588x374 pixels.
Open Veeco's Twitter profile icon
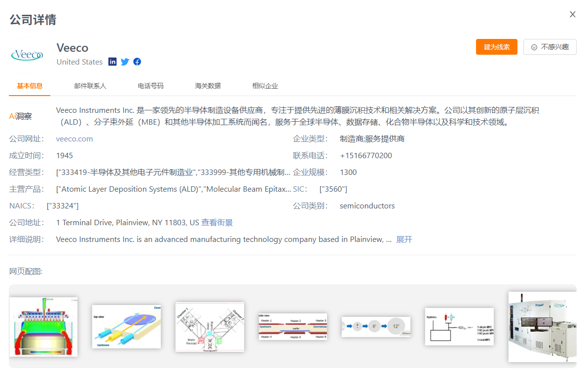[125, 62]
